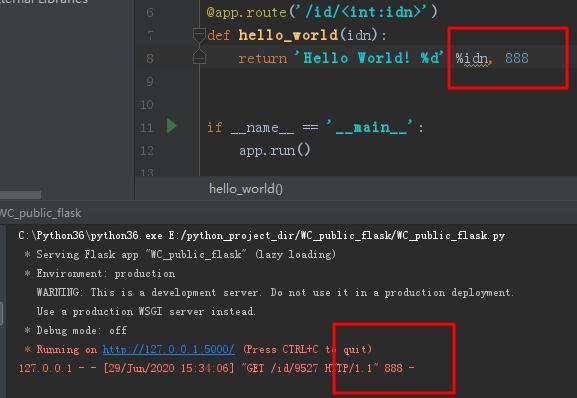Viewport: 577px width, 398px height.
Task: Click line number 11 in gutter
Action: [146, 128]
